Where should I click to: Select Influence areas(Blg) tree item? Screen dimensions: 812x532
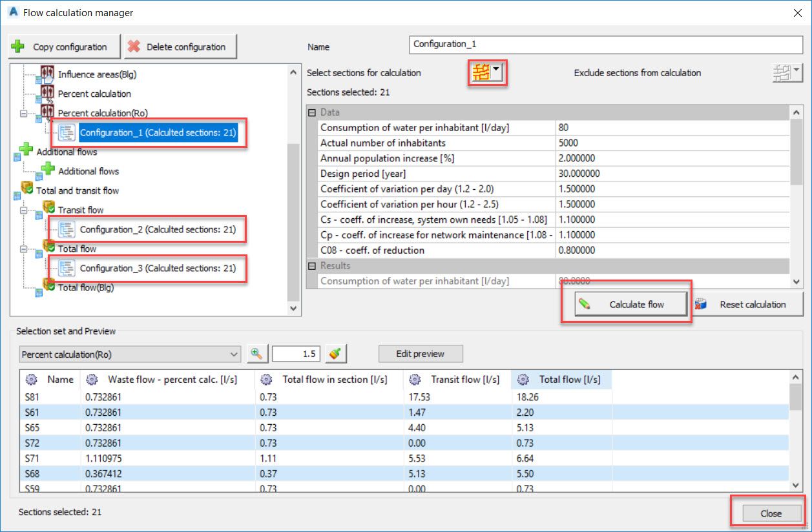tap(97, 74)
